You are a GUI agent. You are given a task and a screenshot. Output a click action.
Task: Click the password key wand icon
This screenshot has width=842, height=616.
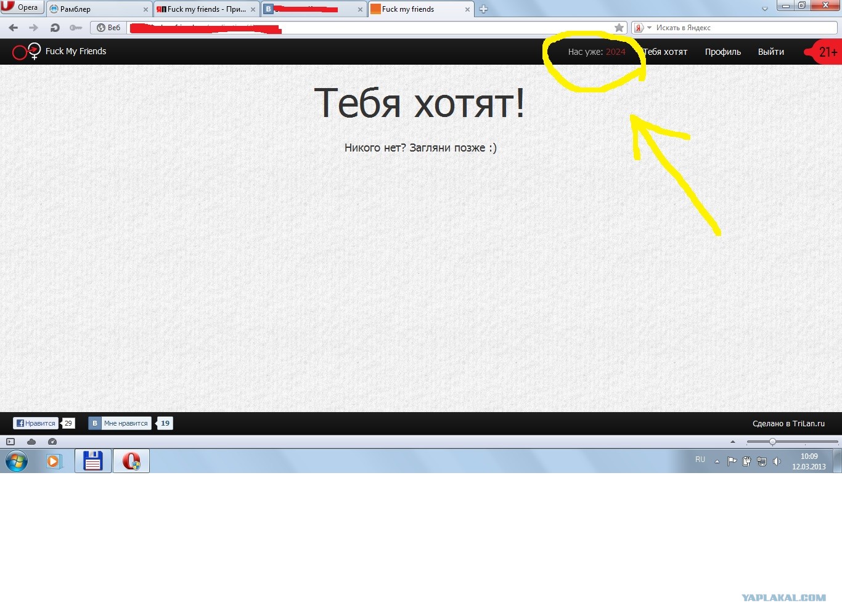pos(76,28)
